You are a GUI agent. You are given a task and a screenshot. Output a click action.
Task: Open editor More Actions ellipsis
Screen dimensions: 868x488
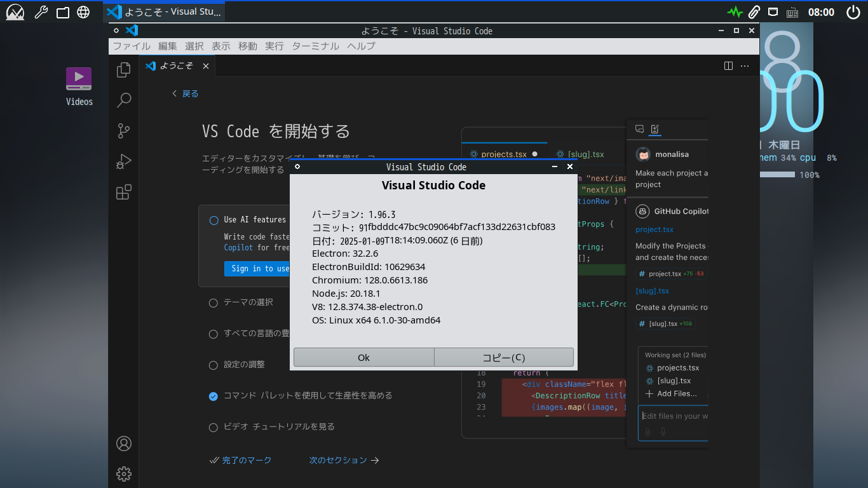click(745, 66)
